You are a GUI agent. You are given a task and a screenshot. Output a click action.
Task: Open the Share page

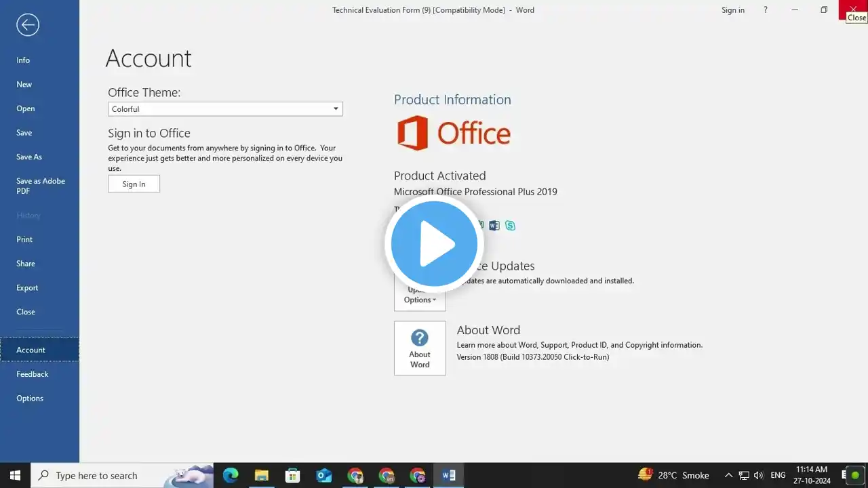click(26, 264)
